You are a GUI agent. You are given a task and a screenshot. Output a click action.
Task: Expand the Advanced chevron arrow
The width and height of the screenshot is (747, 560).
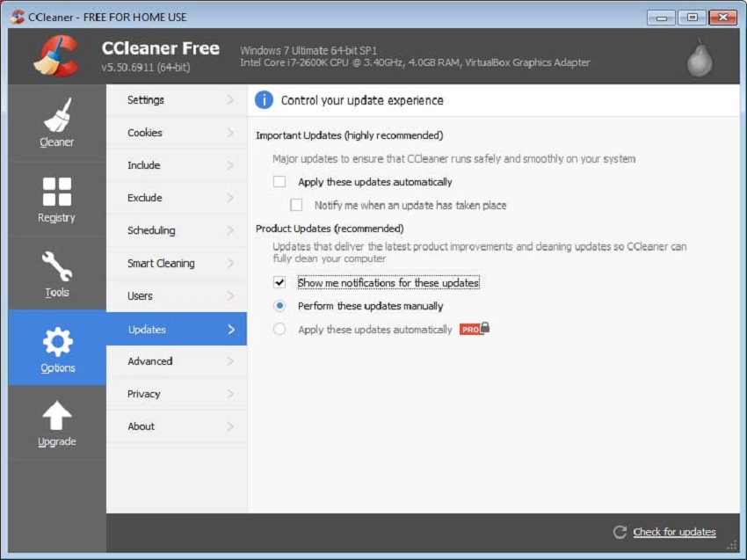point(230,361)
